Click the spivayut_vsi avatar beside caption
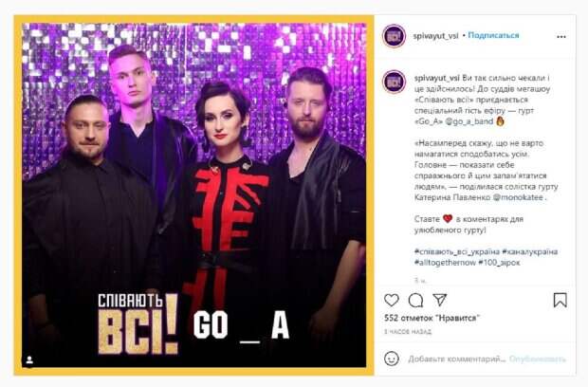 (x=394, y=82)
